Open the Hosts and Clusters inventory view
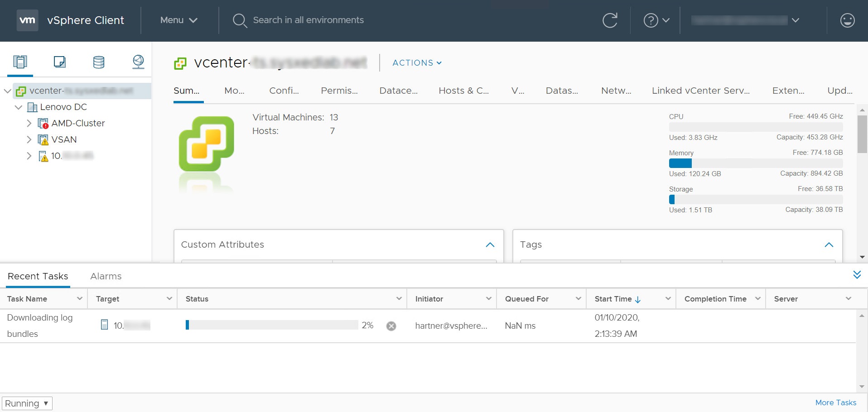 click(20, 62)
